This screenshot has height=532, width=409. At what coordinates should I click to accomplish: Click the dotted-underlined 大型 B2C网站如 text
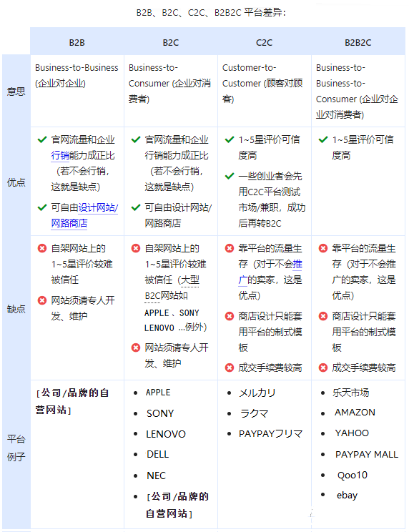[172, 287]
